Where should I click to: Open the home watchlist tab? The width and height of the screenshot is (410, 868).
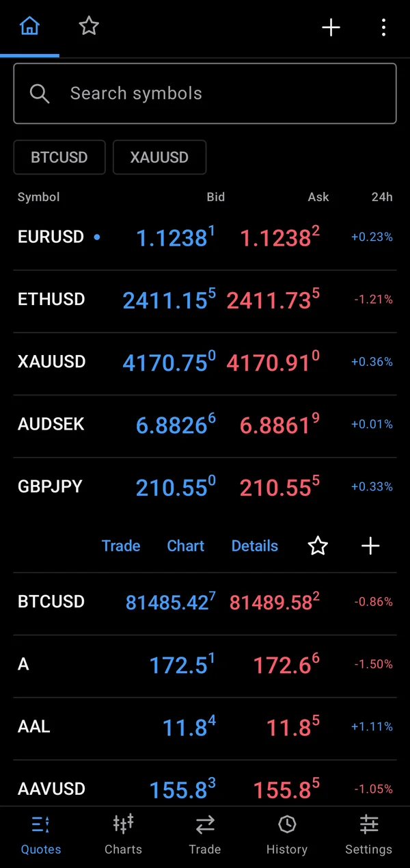[x=29, y=27]
